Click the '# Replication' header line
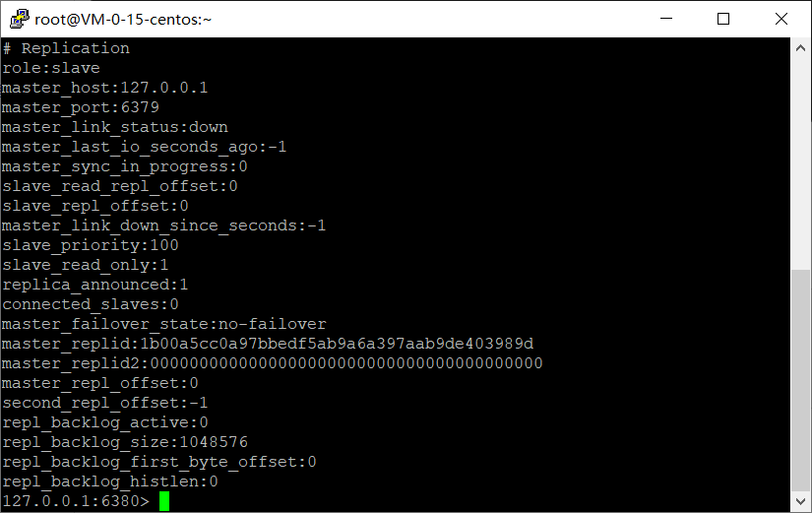Image resolution: width=812 pixels, height=513 pixels. 66,48
